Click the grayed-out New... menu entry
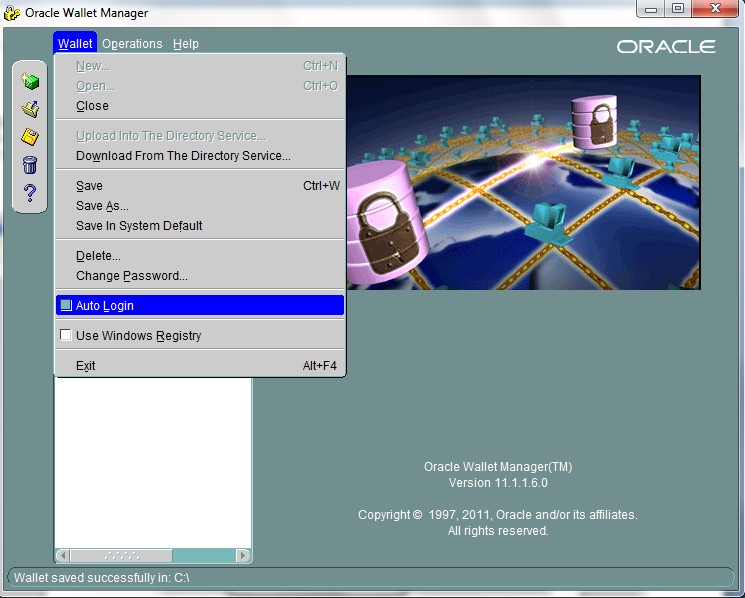 click(x=200, y=66)
